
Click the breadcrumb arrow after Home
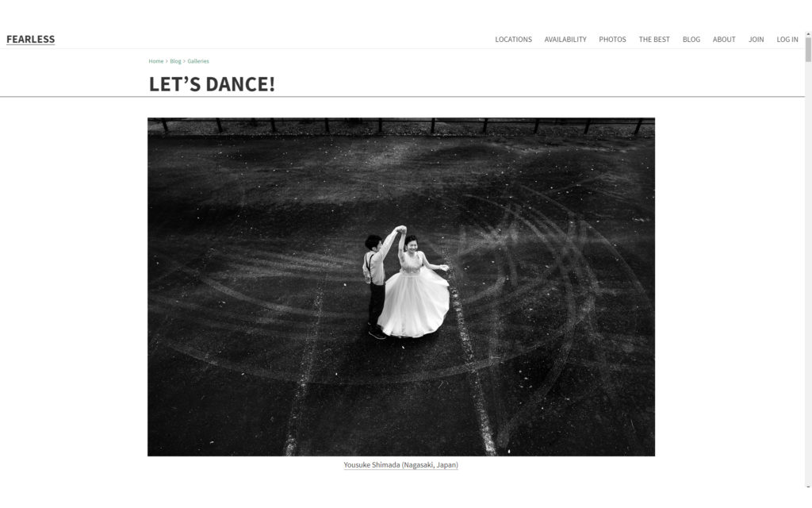[167, 61]
